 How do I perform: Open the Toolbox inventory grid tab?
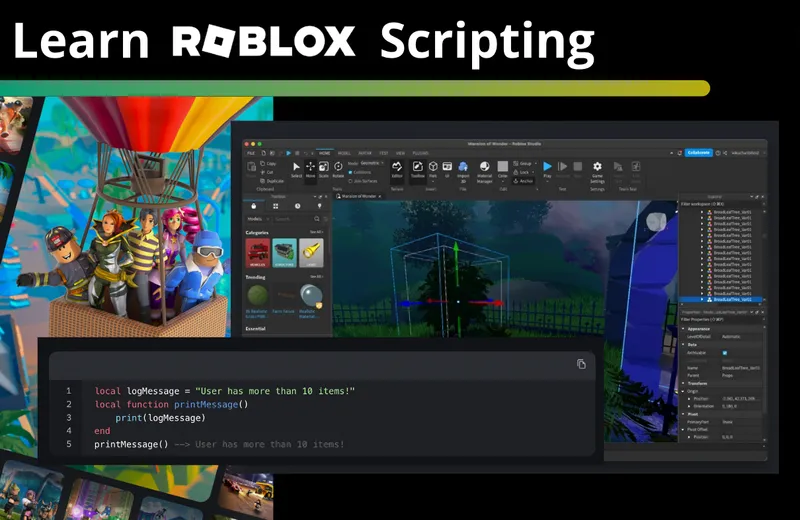click(x=276, y=206)
